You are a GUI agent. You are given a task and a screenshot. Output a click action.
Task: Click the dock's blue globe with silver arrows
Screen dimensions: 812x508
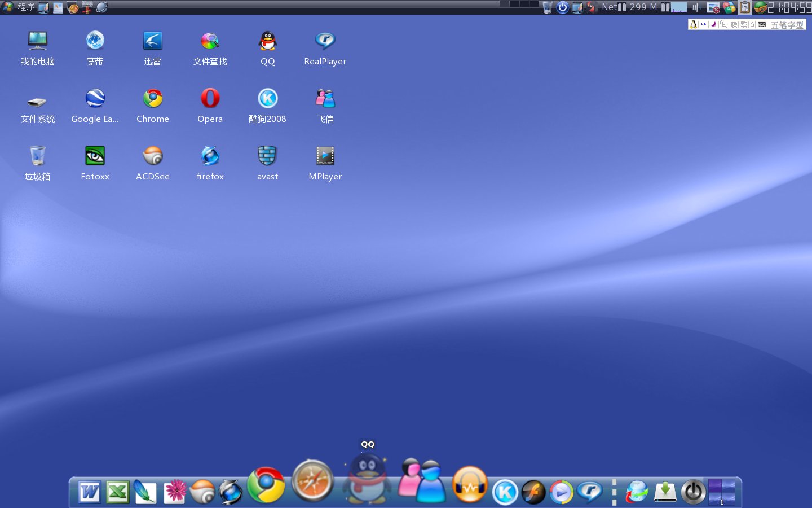coord(231,492)
